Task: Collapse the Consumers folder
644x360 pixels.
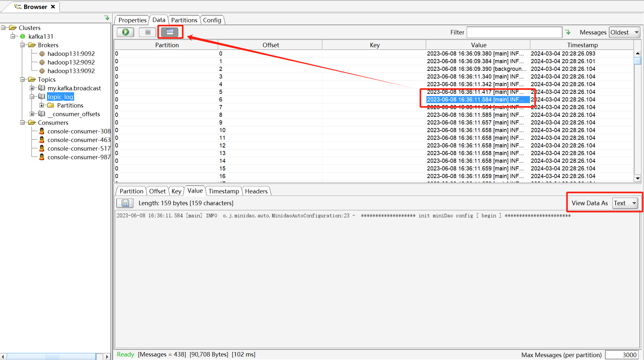Action: pos(22,123)
